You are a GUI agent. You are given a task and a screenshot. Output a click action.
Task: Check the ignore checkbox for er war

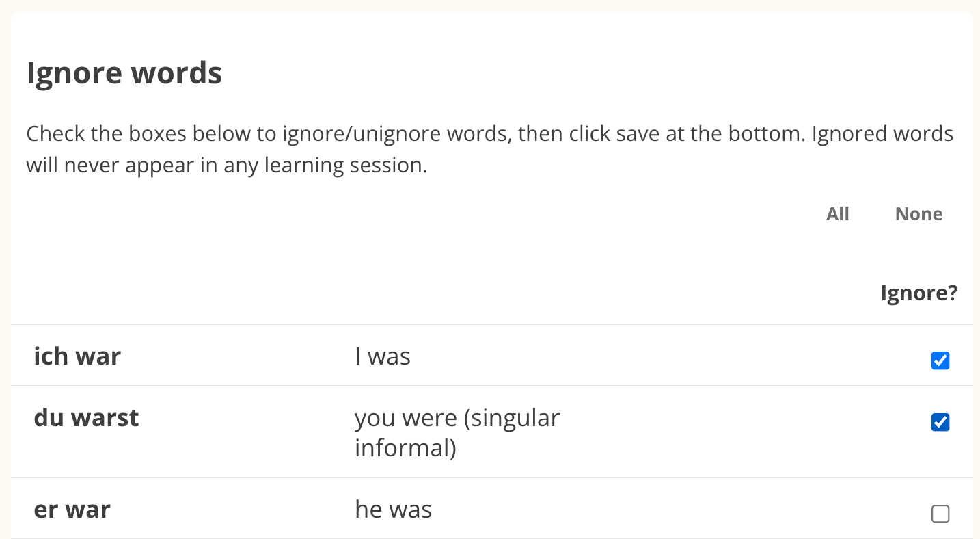click(940, 514)
